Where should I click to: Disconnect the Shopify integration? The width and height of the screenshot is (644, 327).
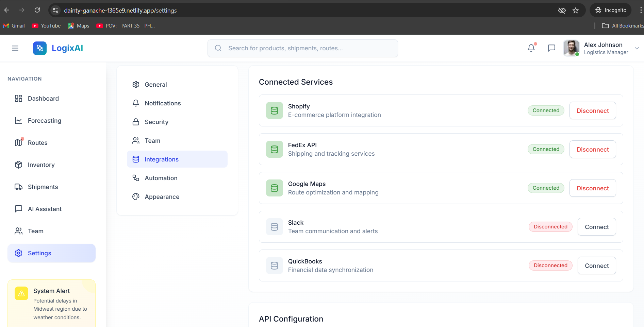coord(593,111)
